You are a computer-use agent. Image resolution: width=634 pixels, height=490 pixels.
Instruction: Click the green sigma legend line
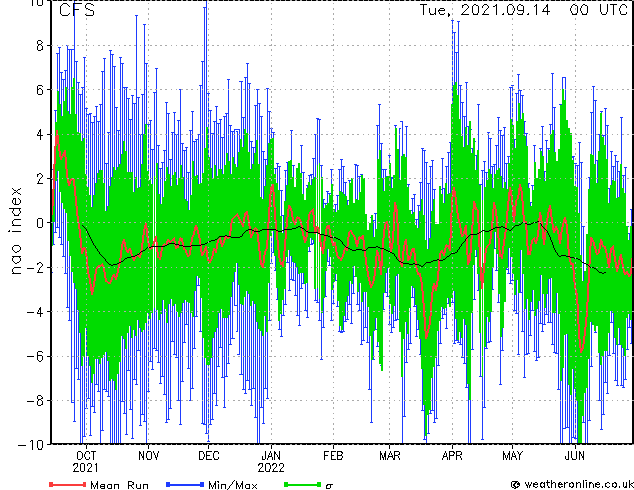302,484
